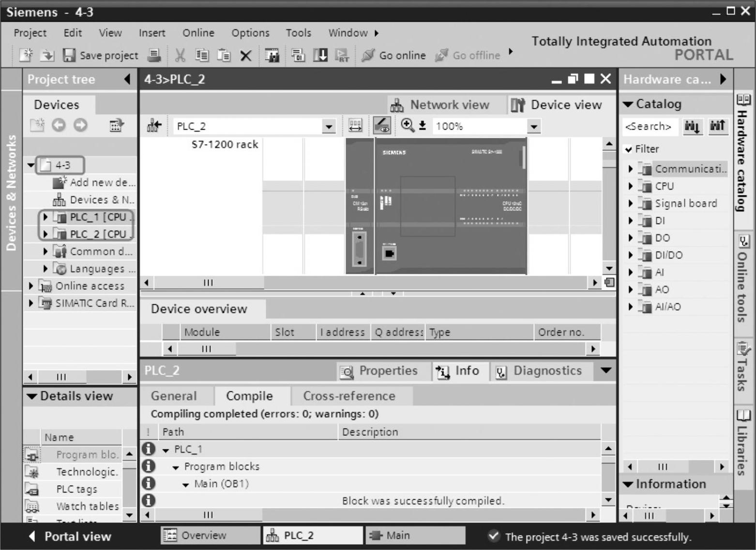756x550 pixels.
Task: Click the S7-1200 CPU module in the rack
Action: (451, 206)
